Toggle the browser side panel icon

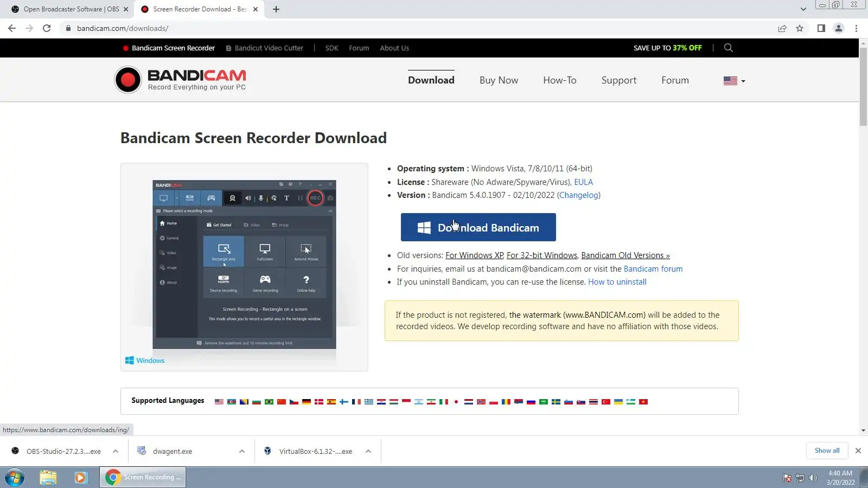[821, 28]
